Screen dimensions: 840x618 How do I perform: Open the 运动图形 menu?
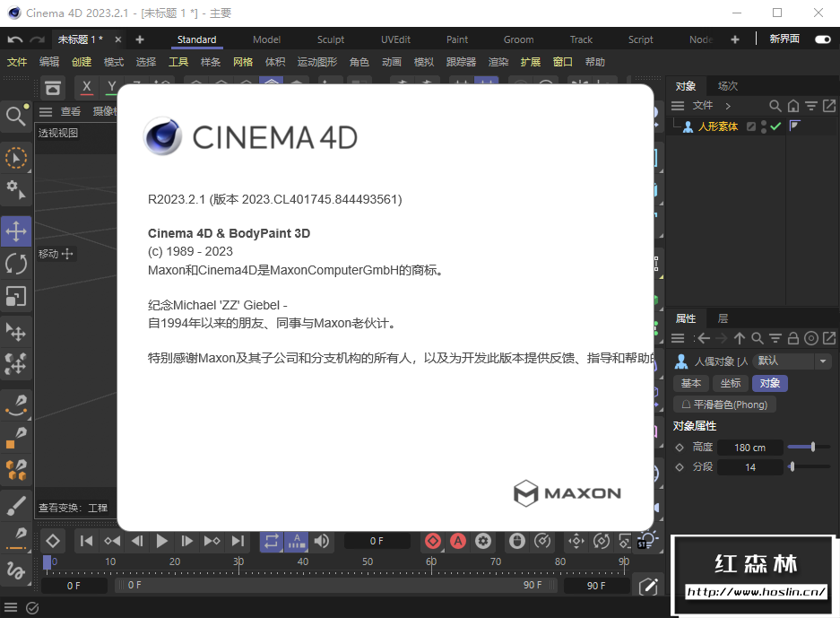(x=316, y=62)
